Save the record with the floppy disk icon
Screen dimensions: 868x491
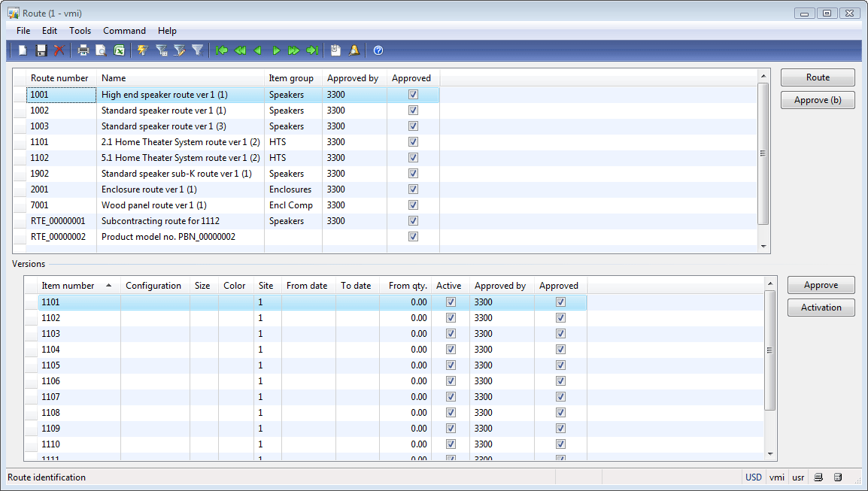[x=41, y=50]
